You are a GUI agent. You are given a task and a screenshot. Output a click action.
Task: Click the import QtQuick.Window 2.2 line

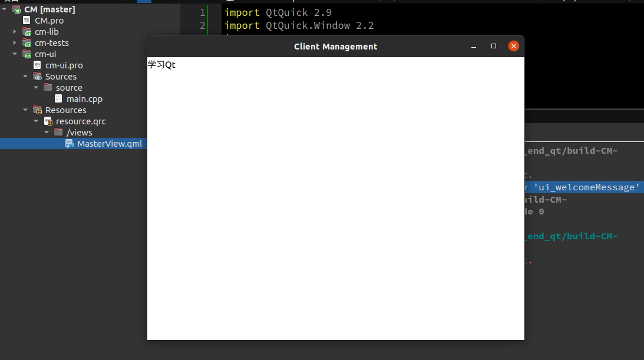(x=299, y=25)
